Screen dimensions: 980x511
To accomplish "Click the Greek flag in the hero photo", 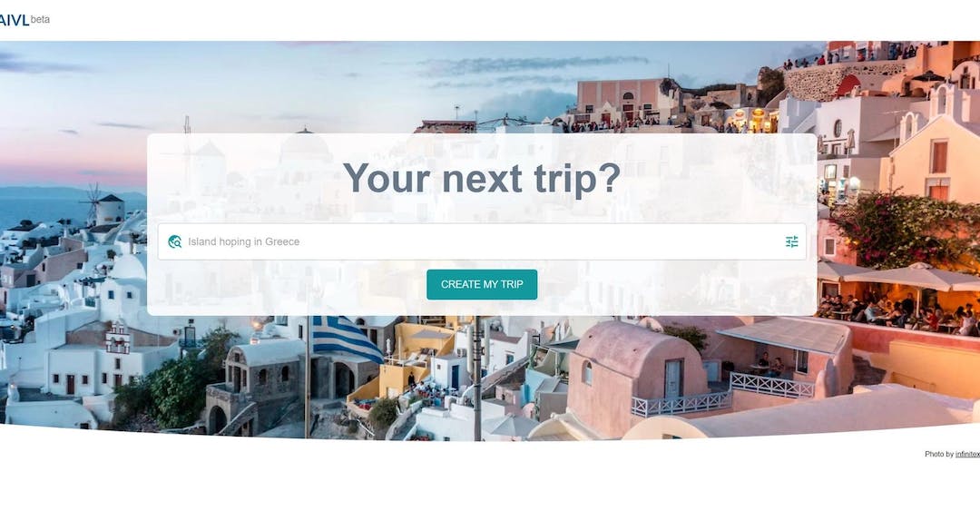I will 346,339.
